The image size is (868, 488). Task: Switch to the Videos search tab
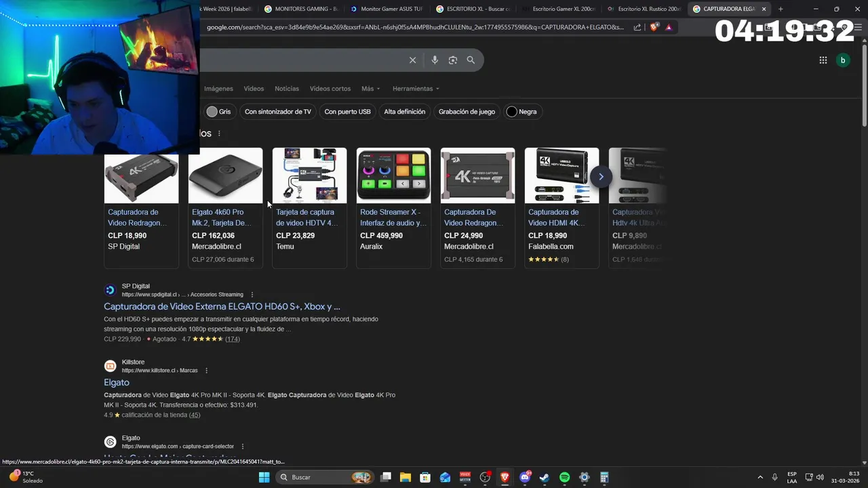tap(254, 89)
